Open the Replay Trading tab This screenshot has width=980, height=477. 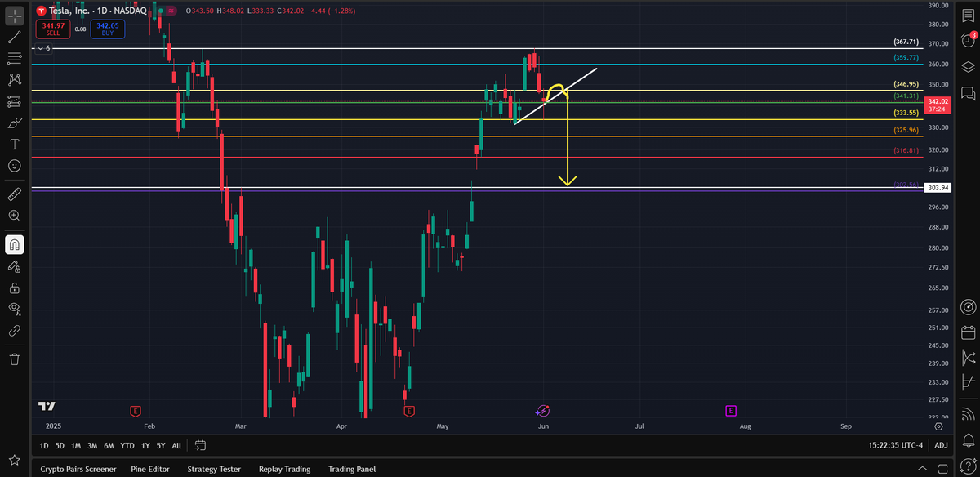pyautogui.click(x=284, y=469)
